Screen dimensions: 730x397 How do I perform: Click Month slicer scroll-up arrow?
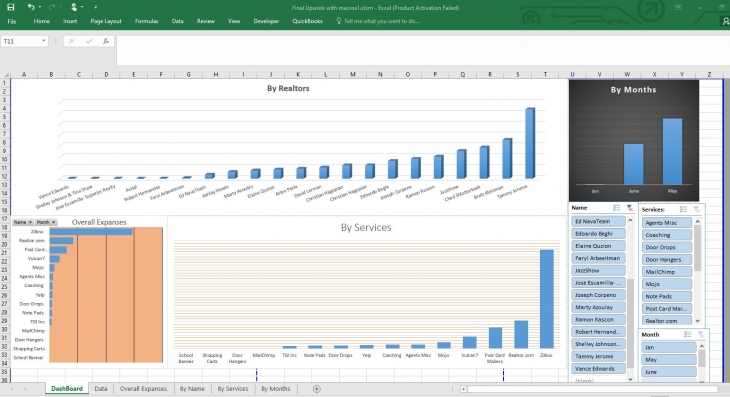(x=702, y=346)
